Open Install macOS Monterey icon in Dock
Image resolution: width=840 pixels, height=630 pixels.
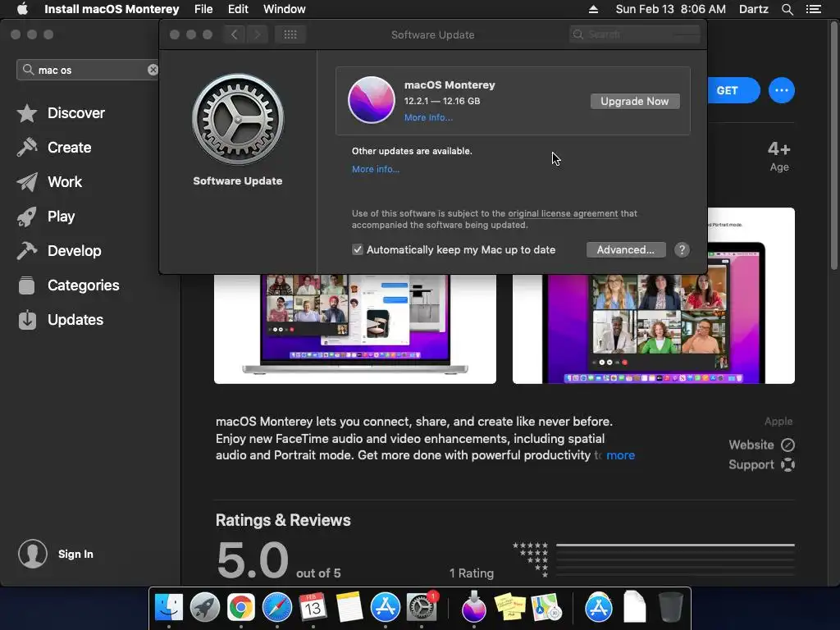[x=473, y=608]
